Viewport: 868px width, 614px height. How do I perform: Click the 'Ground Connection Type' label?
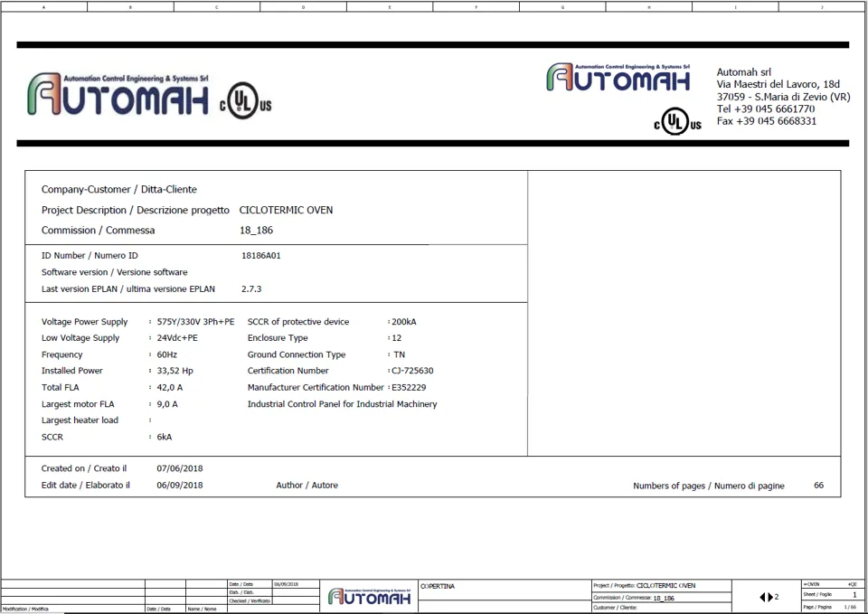point(297,354)
